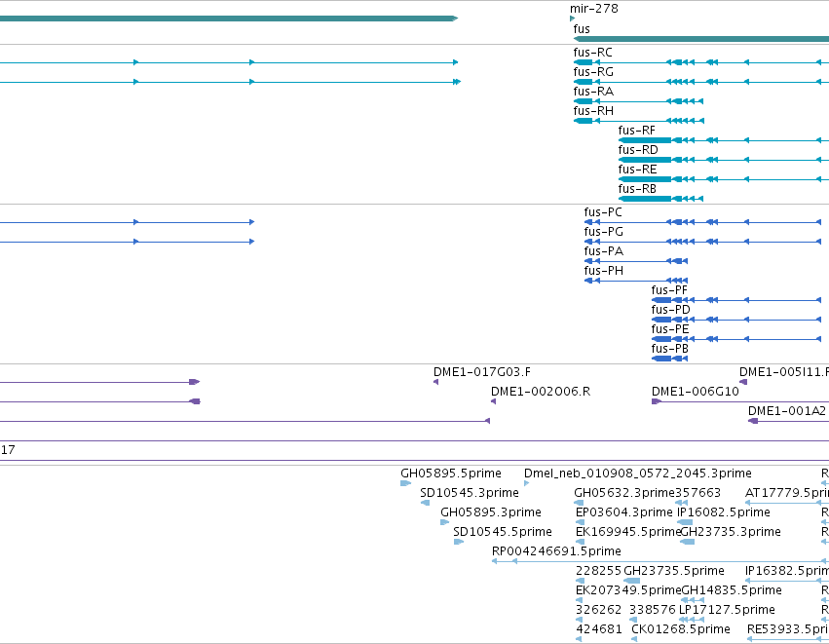Click the fus gene span bar
829x644 pixels.
(x=701, y=39)
